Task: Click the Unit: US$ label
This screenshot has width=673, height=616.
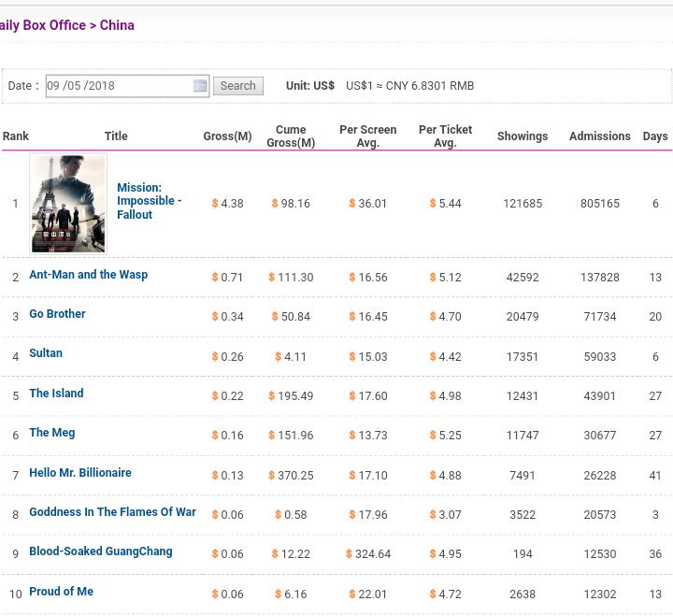Action: [310, 86]
